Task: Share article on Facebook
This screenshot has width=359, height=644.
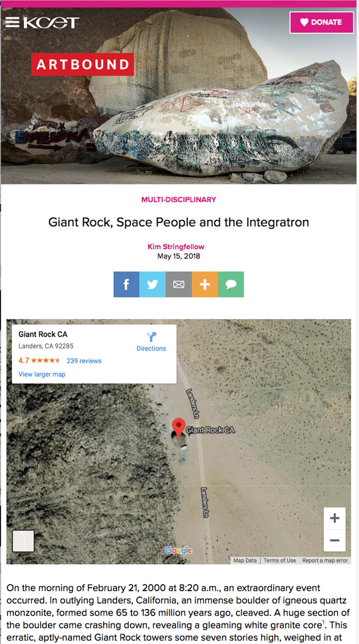Action: [x=126, y=284]
